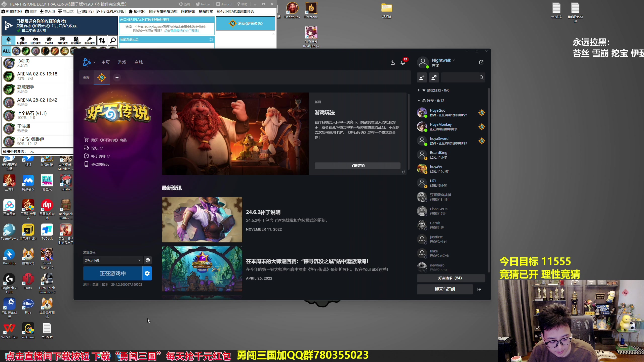The height and width of the screenshot is (362, 644).
Task: Open 游戏版本 炉石传说 dropdown
Action: 113,260
